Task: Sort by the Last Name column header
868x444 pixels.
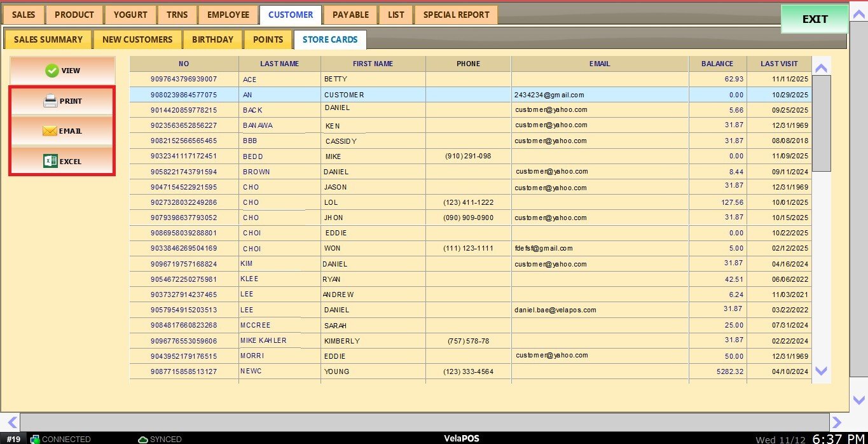Action: tap(279, 64)
